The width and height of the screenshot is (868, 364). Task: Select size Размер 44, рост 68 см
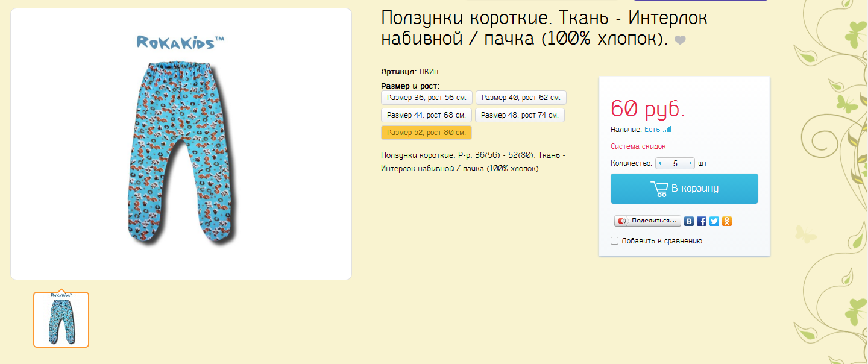(x=426, y=115)
